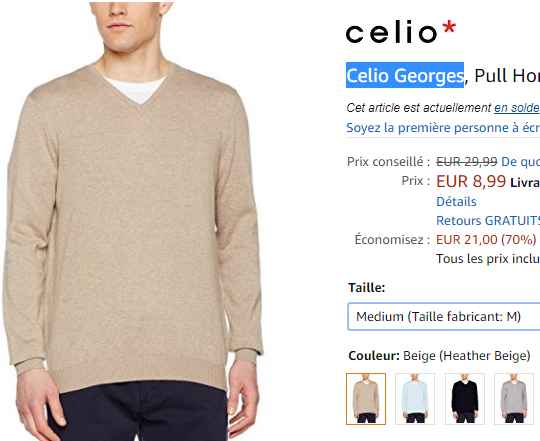Viewport: 540px width, 441px height.
Task: Pick the black sweater color swatch
Action: [x=465, y=399]
